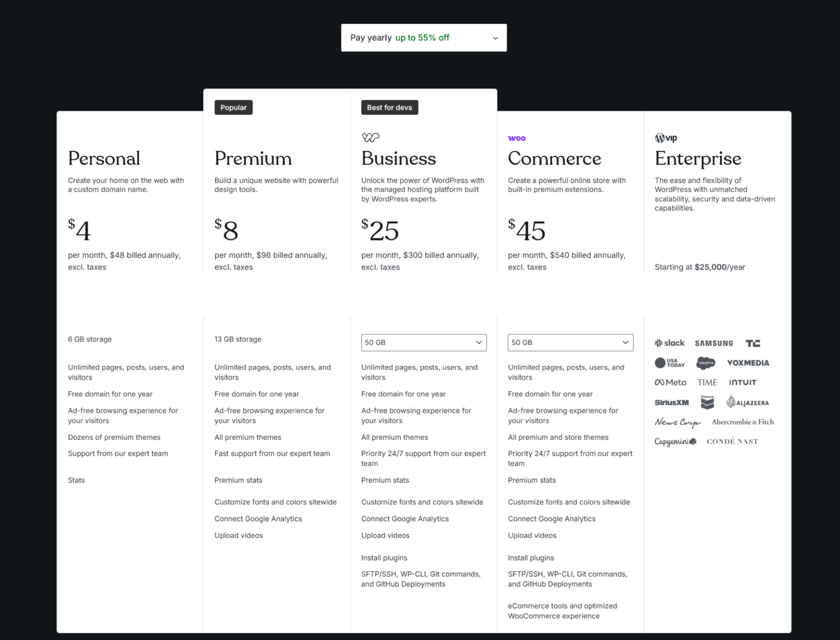This screenshot has height=640, width=840.
Task: Click the TechCrunch logo
Action: [x=753, y=343]
